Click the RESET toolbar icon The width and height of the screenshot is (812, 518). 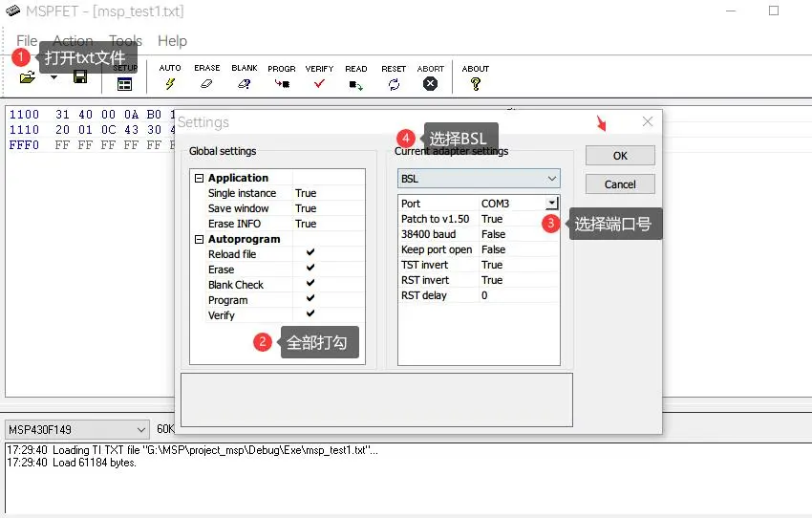[x=394, y=83]
